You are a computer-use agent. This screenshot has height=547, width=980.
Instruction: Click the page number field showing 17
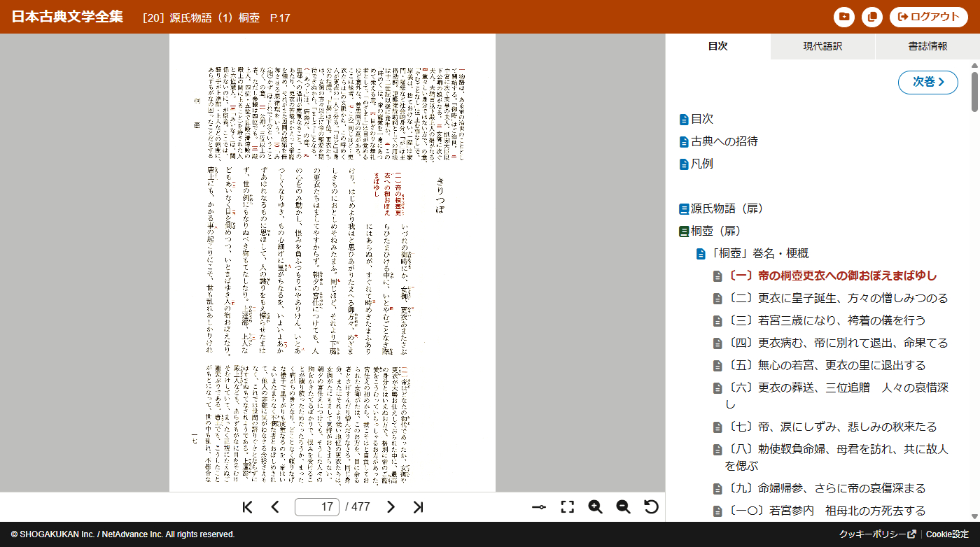coord(317,507)
